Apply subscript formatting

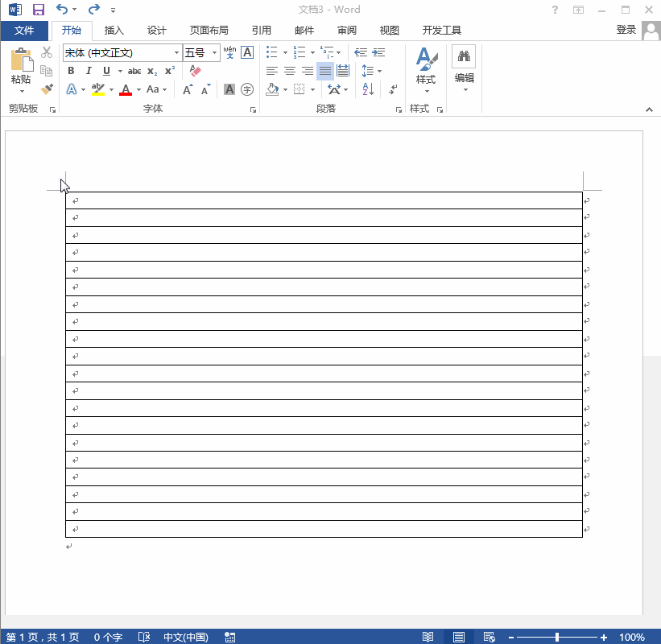[152, 71]
